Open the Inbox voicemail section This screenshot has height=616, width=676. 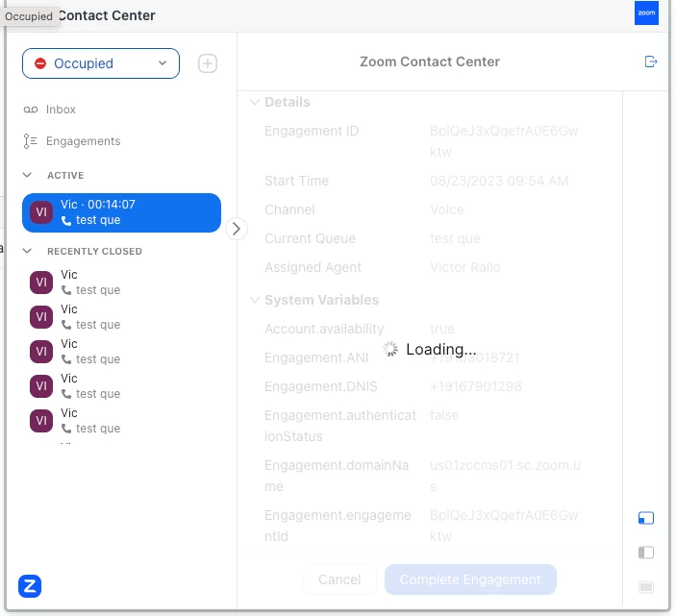49,110
